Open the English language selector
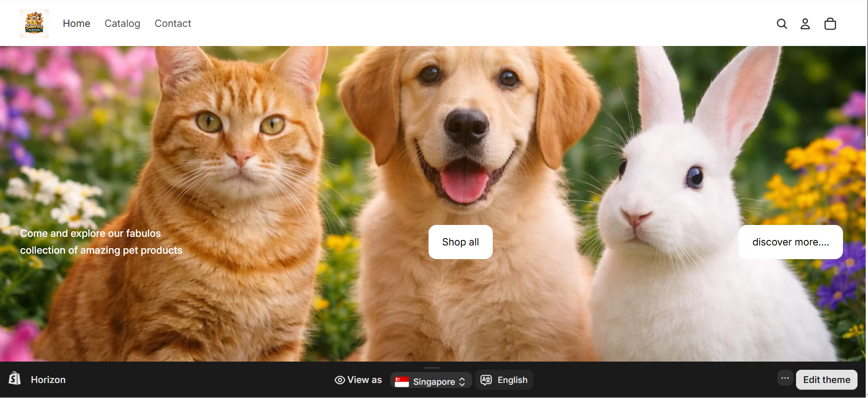Image resolution: width=868 pixels, height=398 pixels. (512, 380)
